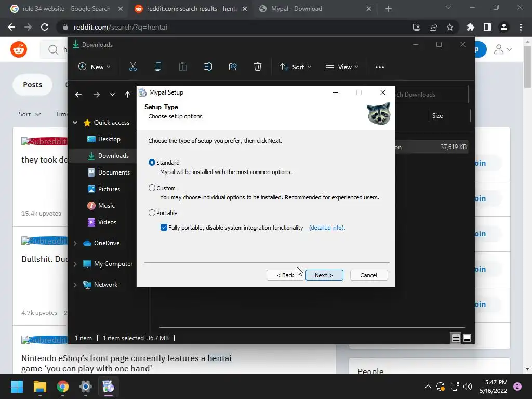Open a new Chrome tab
Image resolution: width=532 pixels, height=399 pixels.
point(389,9)
